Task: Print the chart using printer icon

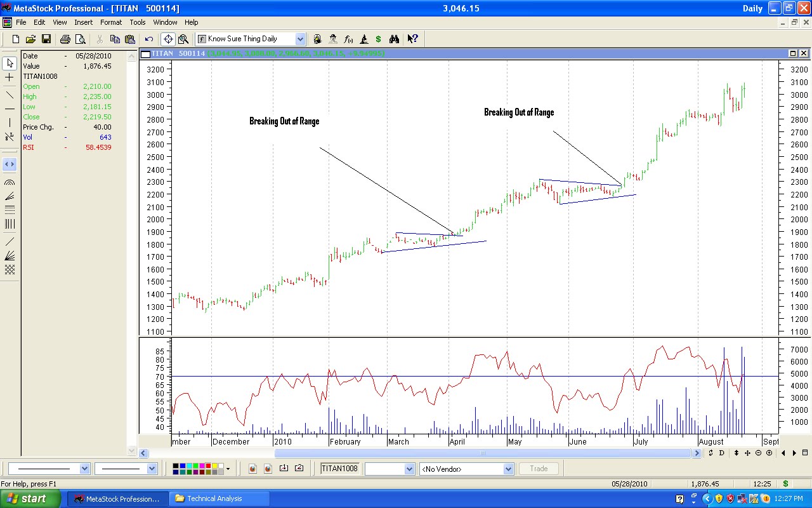Action: pos(65,39)
